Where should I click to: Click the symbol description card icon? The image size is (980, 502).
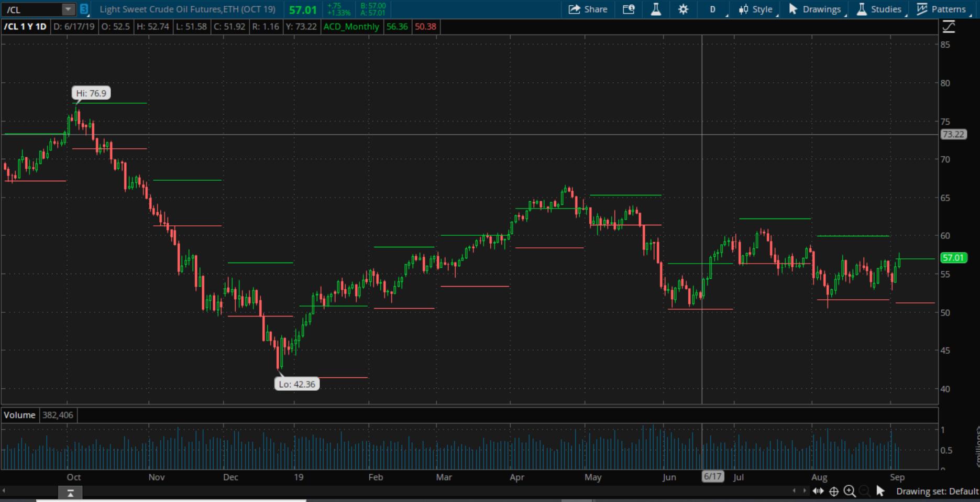click(629, 9)
